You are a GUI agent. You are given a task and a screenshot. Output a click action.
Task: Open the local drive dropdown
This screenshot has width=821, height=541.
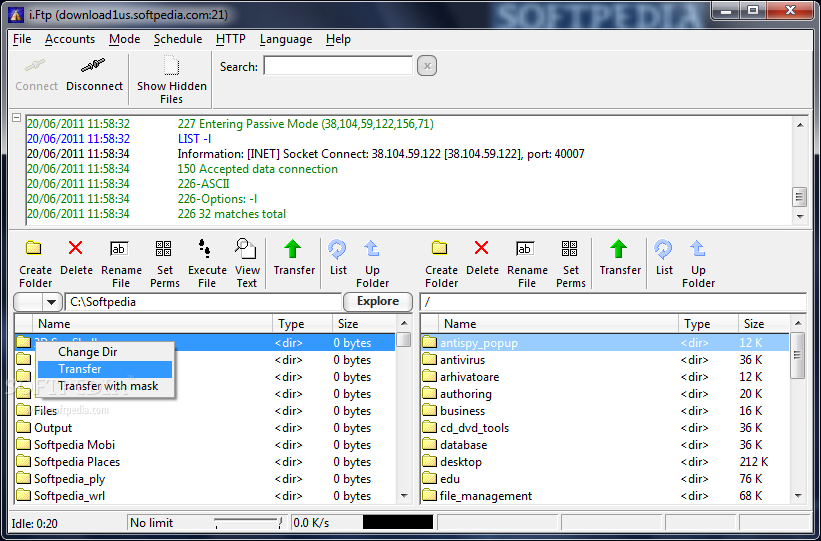tap(51, 302)
